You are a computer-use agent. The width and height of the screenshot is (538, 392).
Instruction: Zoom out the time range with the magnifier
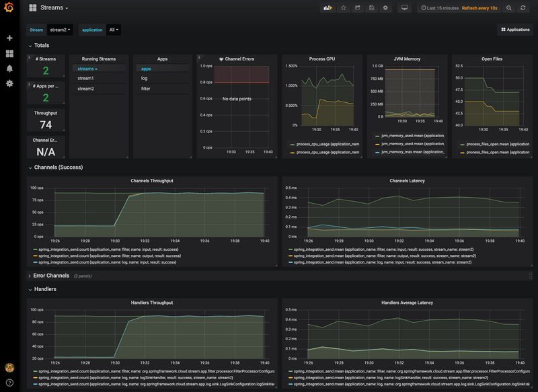click(x=508, y=8)
